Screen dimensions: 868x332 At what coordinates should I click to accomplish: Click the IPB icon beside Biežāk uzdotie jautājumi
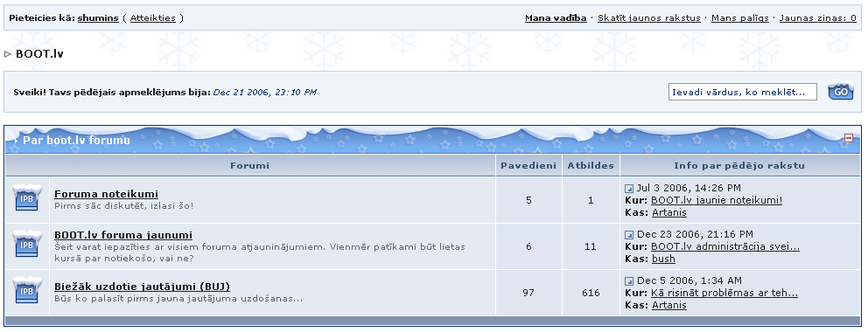tap(27, 289)
